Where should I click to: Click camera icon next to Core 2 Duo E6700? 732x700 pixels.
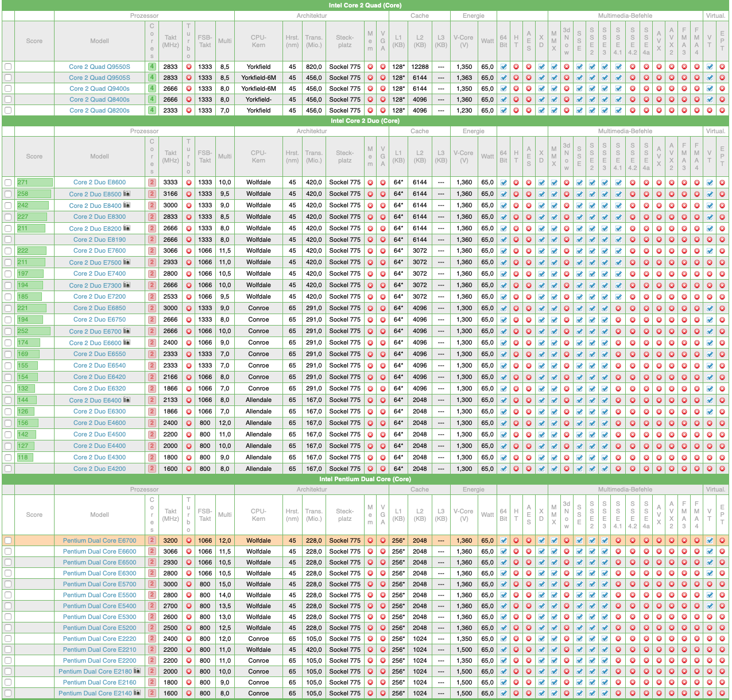(127, 331)
